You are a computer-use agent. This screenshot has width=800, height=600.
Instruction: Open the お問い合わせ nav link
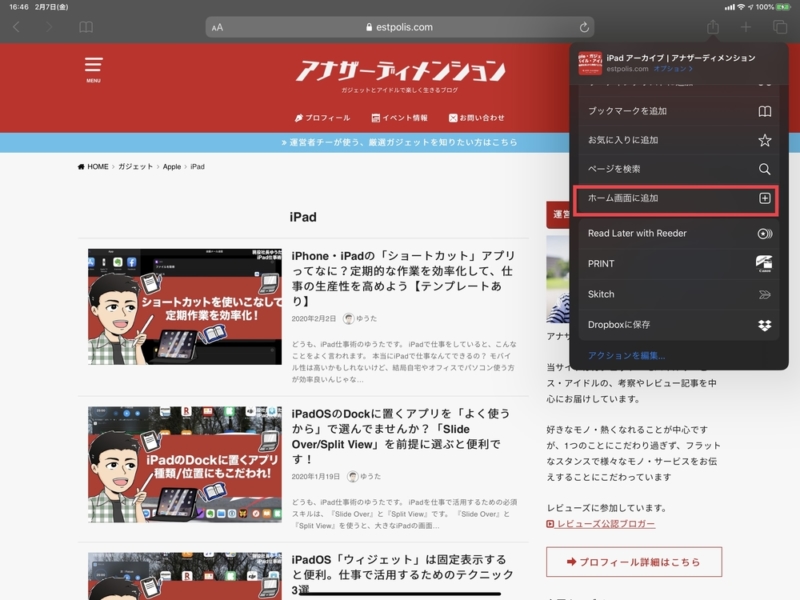coord(477,118)
